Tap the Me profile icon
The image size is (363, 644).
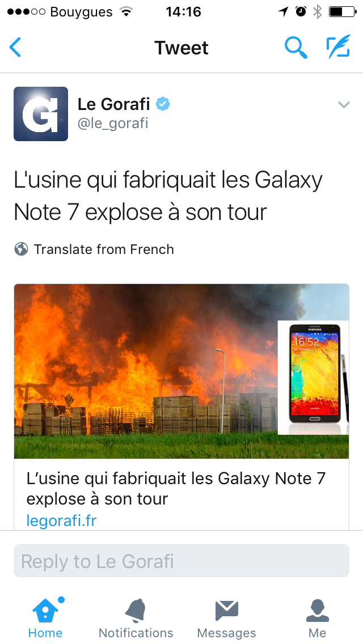pos(318,611)
